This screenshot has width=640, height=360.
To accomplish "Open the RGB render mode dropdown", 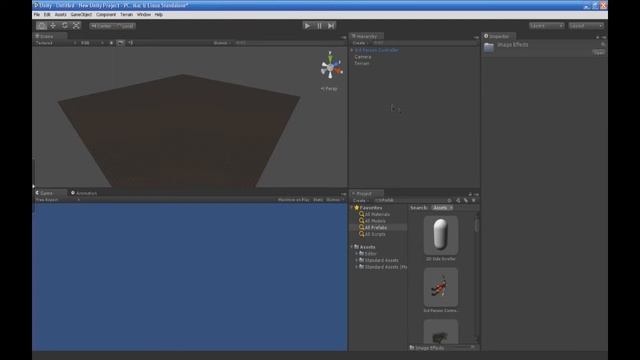I will 92,43.
